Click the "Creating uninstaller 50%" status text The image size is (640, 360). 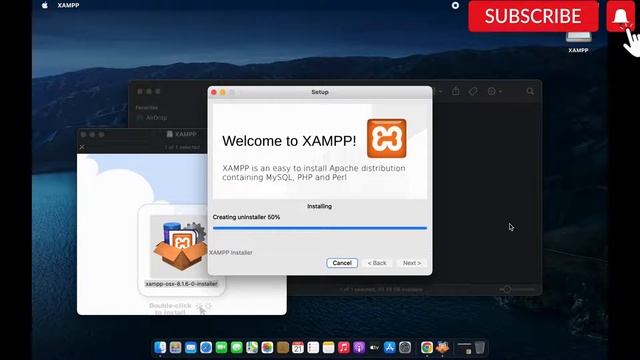tap(246, 217)
